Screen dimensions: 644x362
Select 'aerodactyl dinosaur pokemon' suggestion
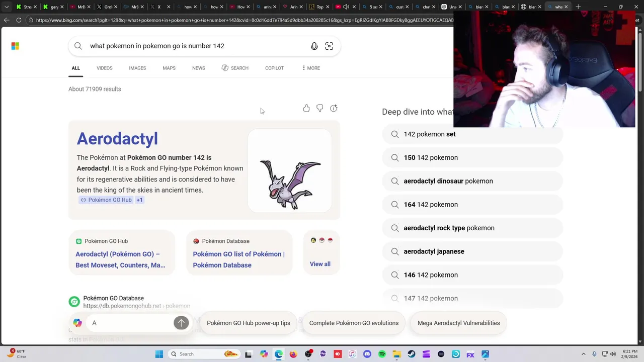(472, 181)
